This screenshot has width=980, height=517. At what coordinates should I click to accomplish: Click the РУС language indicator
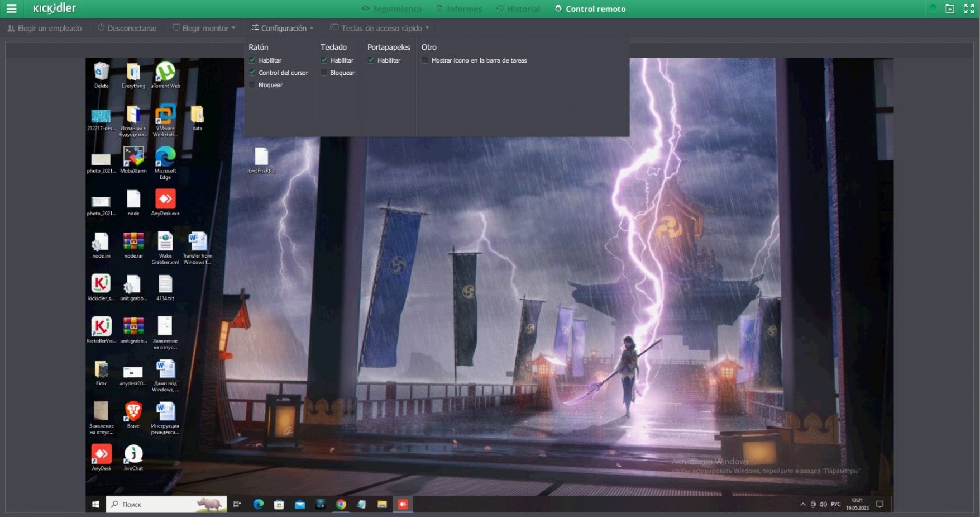(836, 504)
